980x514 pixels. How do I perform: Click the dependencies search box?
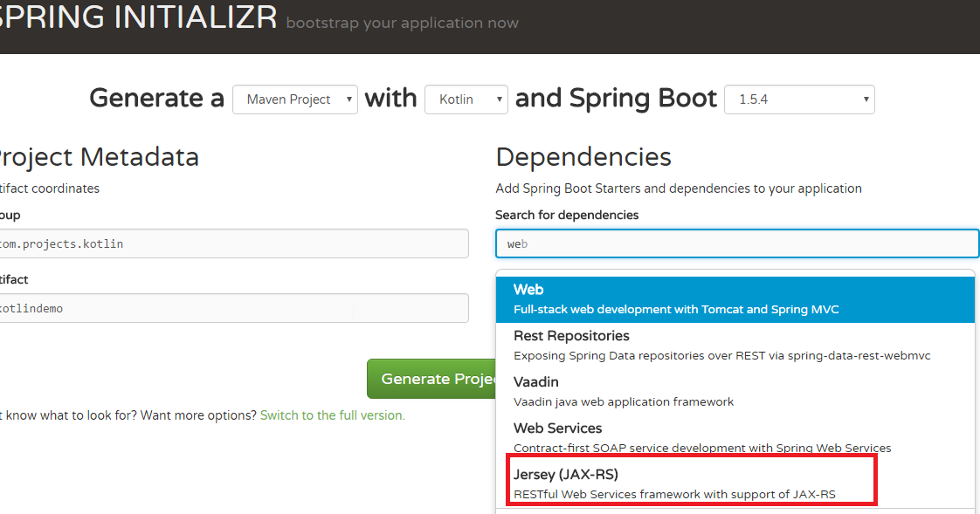(x=736, y=243)
